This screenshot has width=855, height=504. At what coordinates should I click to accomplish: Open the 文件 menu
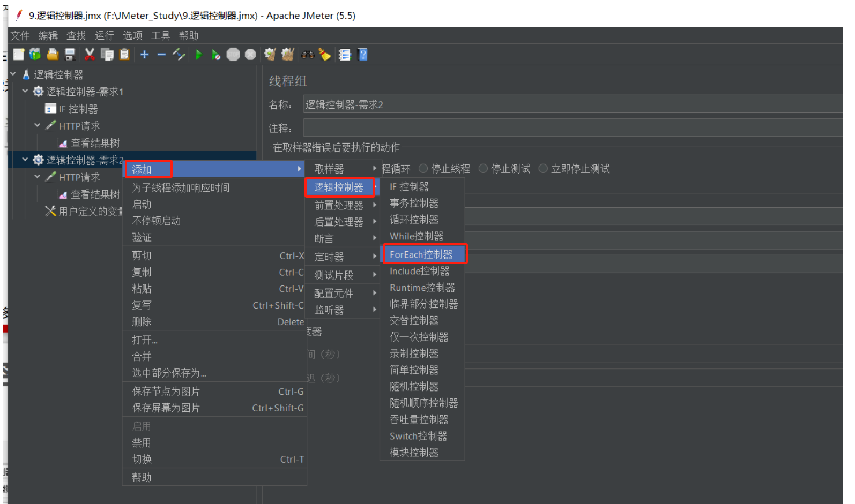click(20, 35)
